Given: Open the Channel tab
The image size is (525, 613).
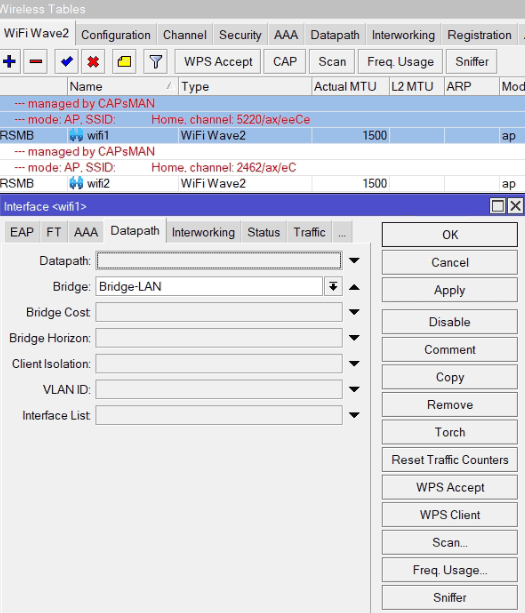Looking at the screenshot, I should click(x=185, y=35).
